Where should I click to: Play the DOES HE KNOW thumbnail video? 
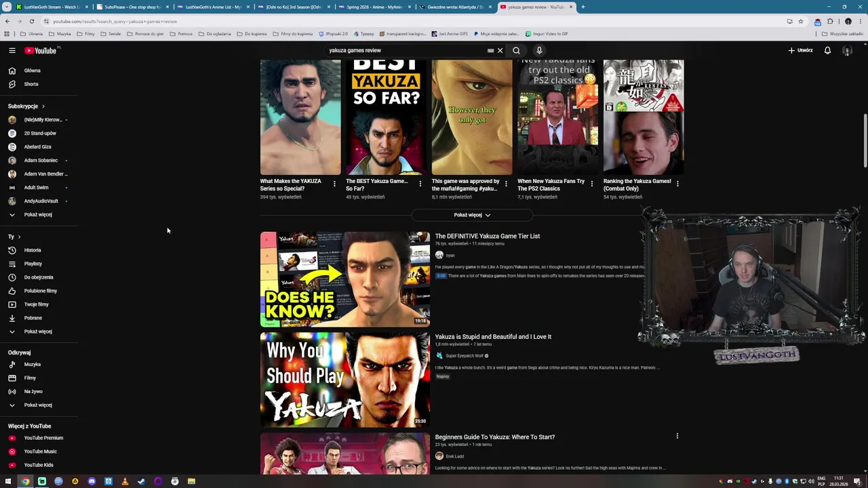(x=344, y=279)
